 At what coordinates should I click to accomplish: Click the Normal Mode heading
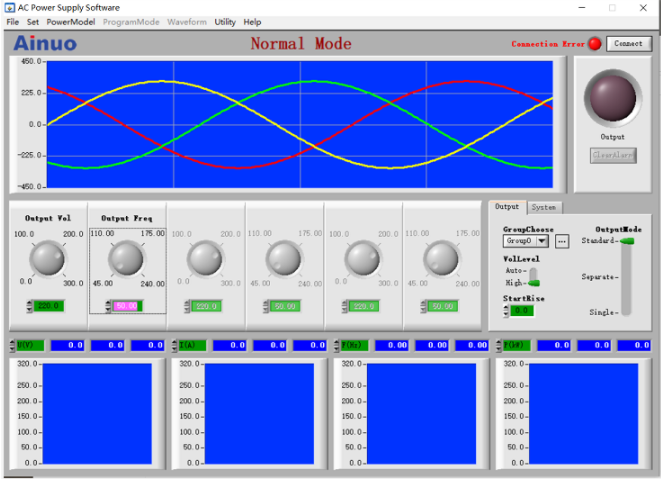(301, 44)
